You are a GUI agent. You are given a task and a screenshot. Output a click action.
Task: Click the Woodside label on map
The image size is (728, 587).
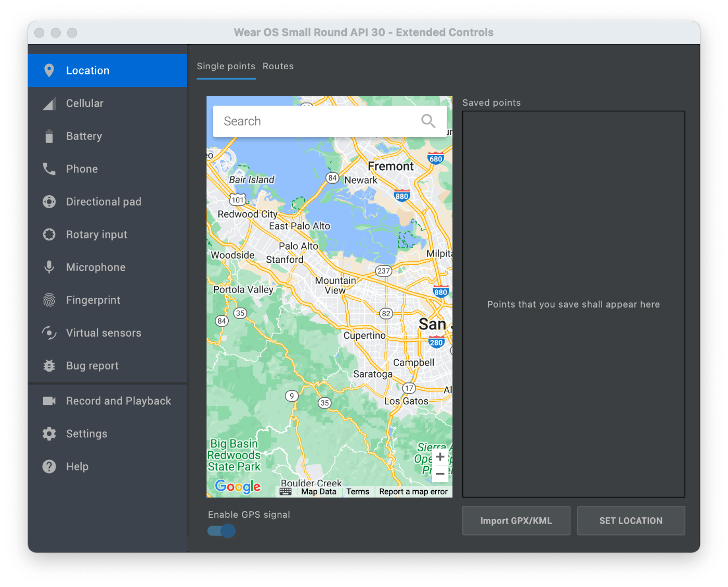[x=232, y=255]
